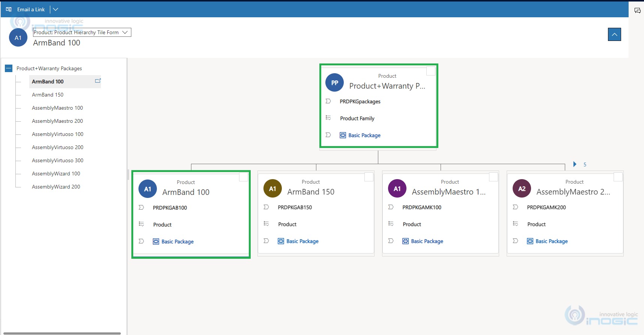Select ArmBand 150 in the tree
The image size is (644, 335).
pyautogui.click(x=48, y=95)
